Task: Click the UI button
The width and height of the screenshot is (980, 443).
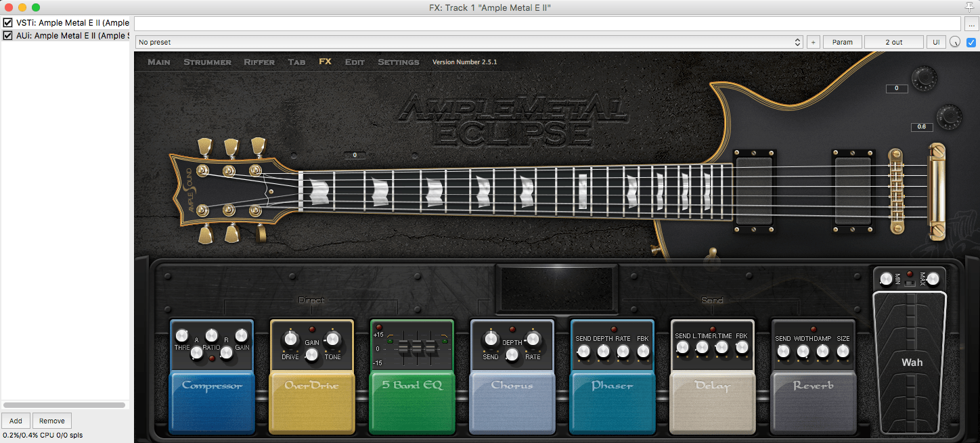Action: [936, 42]
